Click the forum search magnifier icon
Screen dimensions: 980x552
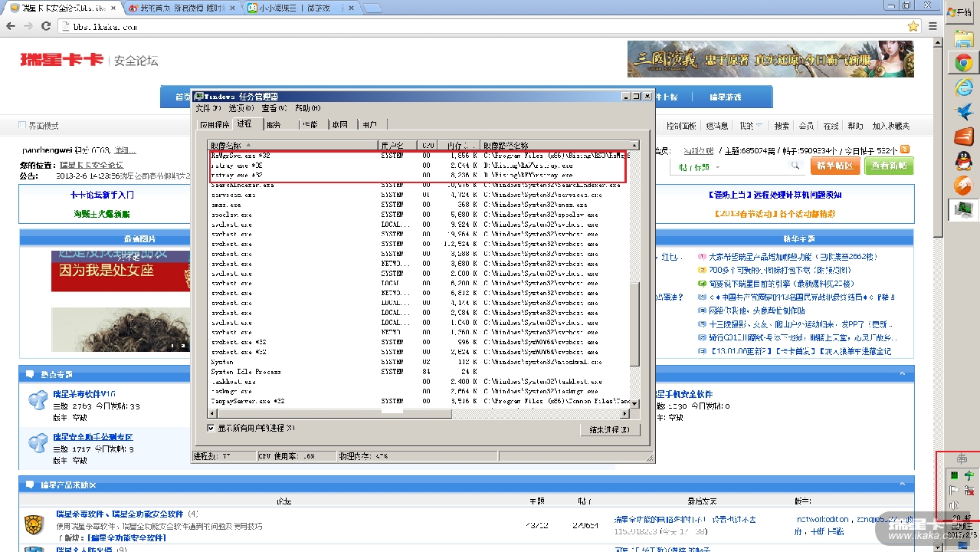point(795,166)
